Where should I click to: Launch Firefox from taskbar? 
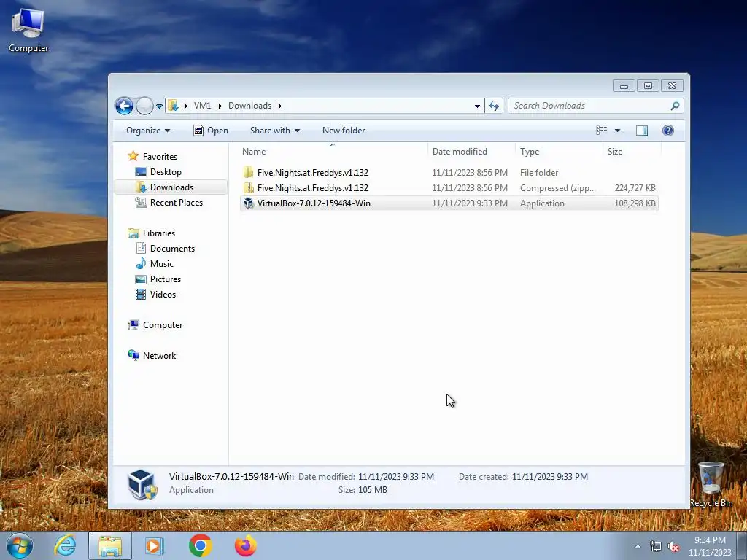click(245, 545)
